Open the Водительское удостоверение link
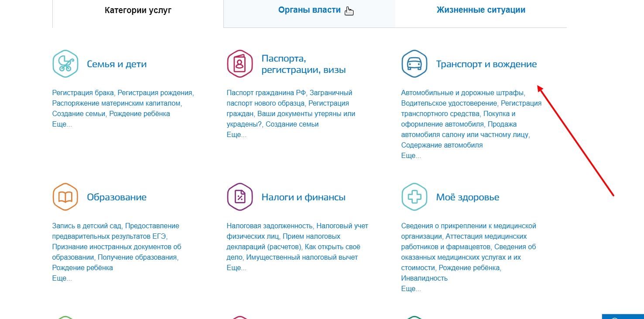This screenshot has width=644, height=319. [449, 103]
